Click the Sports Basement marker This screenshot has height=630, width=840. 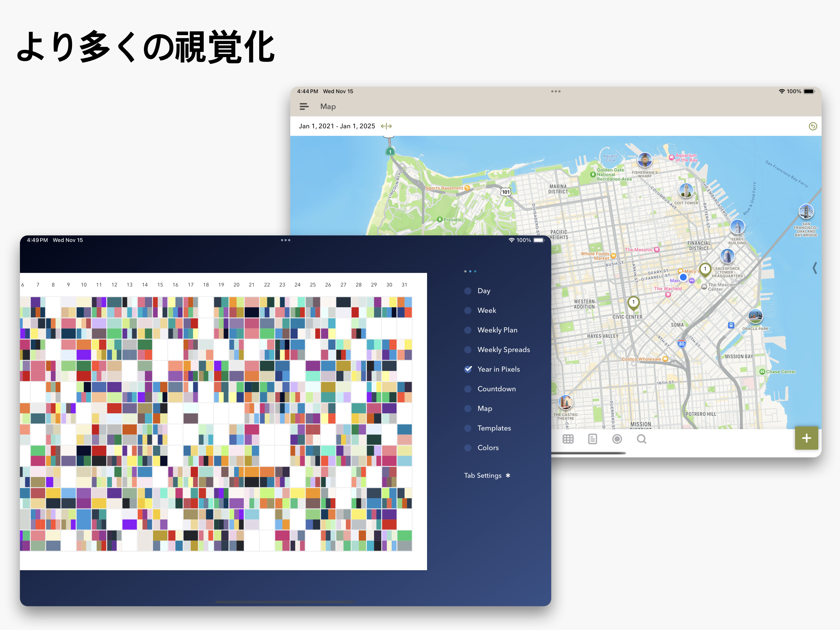[x=467, y=188]
